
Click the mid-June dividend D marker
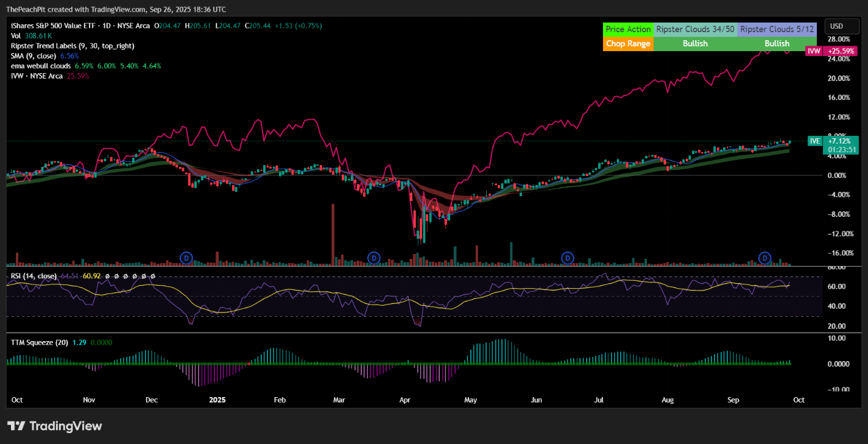(x=568, y=258)
